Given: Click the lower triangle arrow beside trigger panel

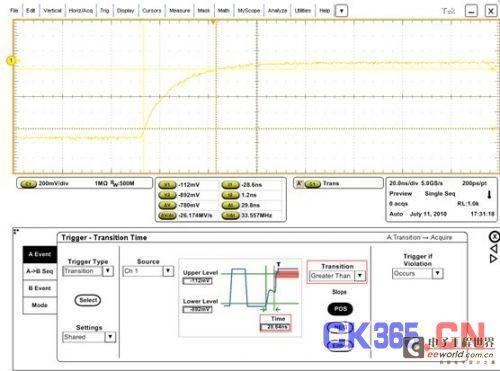Looking at the screenshot, I should tap(494, 258).
